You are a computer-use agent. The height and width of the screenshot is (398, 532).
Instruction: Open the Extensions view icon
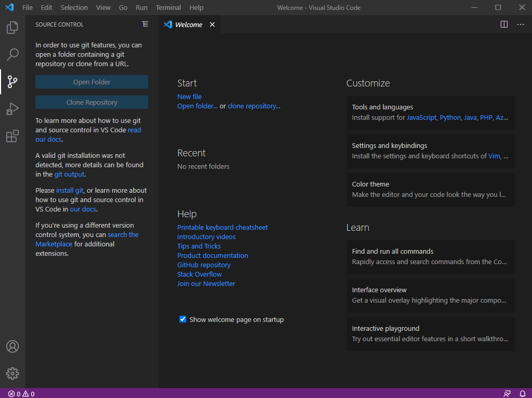pyautogui.click(x=13, y=136)
